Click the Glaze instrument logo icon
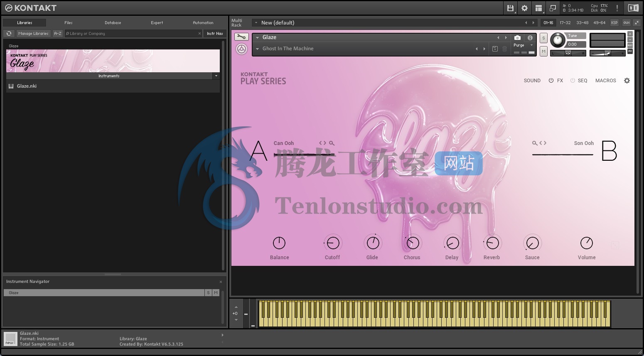The image size is (644, 356). [x=241, y=49]
